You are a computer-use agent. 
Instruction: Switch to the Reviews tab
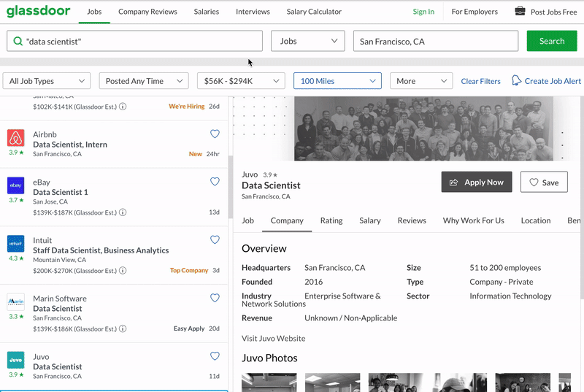pos(412,220)
